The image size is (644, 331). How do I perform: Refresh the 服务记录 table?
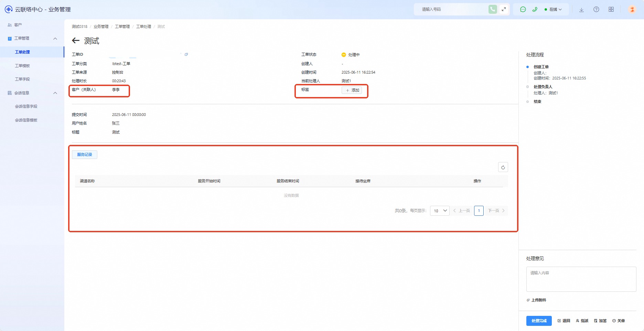pos(503,167)
